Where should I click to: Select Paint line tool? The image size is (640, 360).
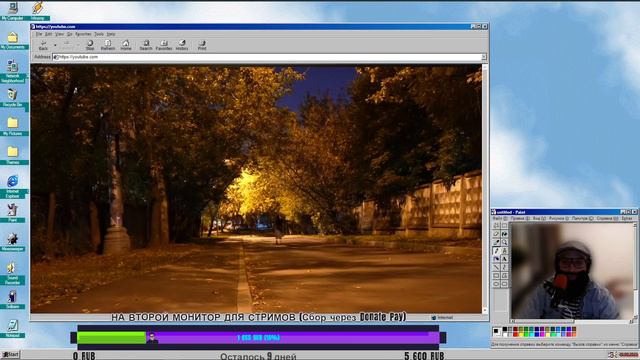(x=496, y=267)
